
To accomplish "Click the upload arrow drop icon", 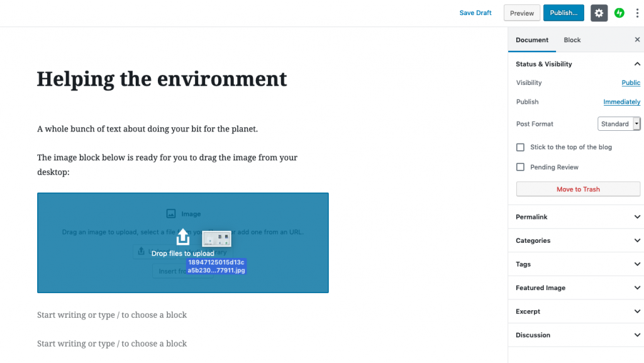I will [182, 237].
